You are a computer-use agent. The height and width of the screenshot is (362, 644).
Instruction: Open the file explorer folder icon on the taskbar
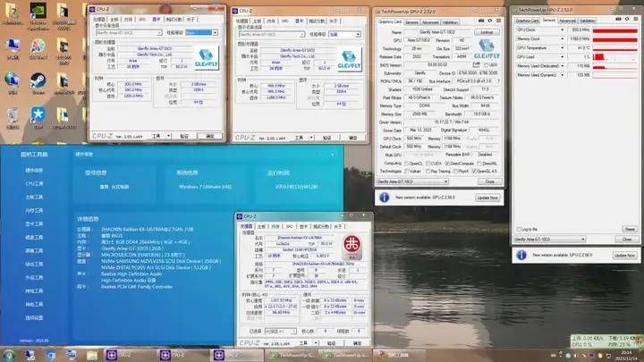pos(92,355)
